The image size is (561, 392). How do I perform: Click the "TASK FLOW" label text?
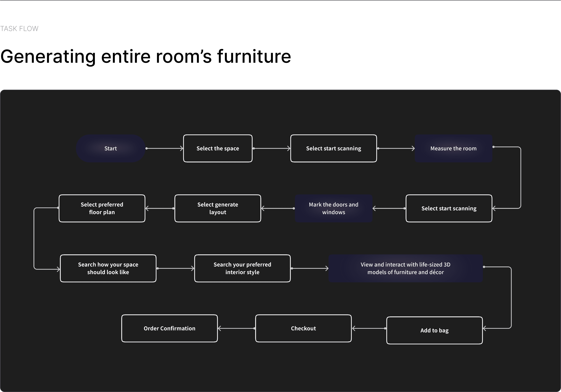click(x=19, y=29)
